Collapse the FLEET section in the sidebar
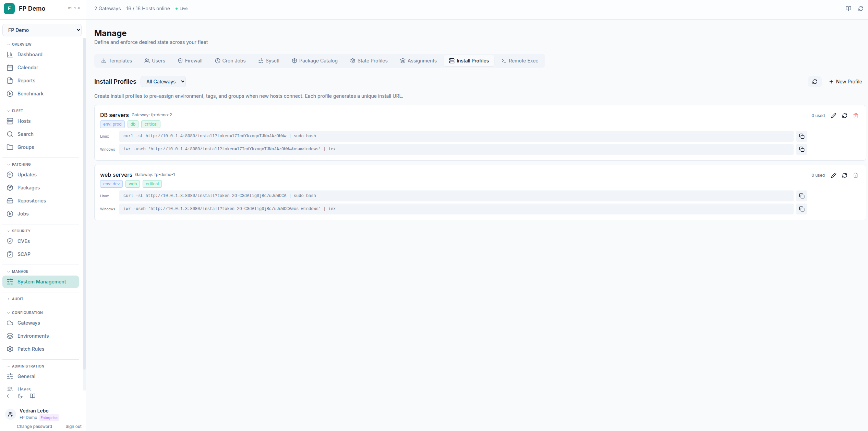868x431 pixels. (x=15, y=110)
